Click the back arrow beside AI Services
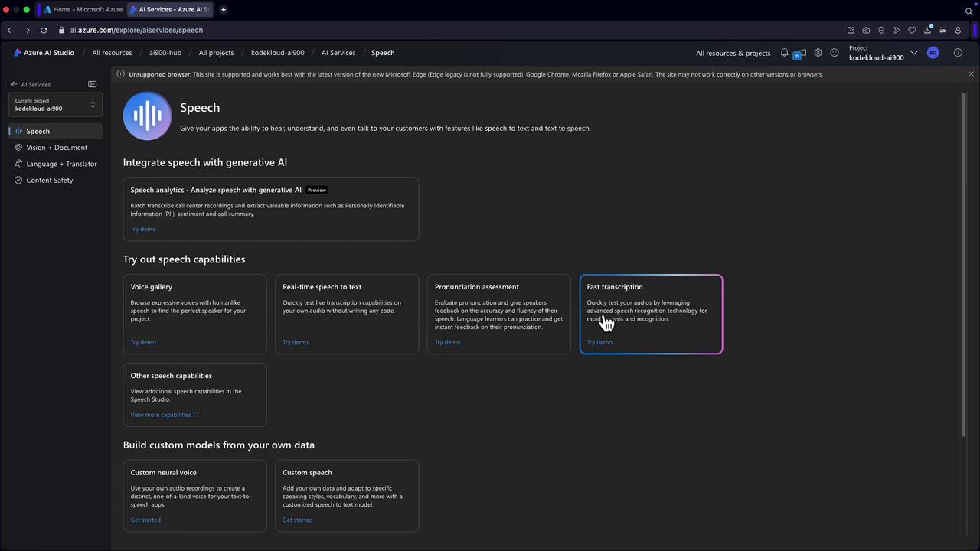Viewport: 980px width, 551px height. tap(14, 84)
